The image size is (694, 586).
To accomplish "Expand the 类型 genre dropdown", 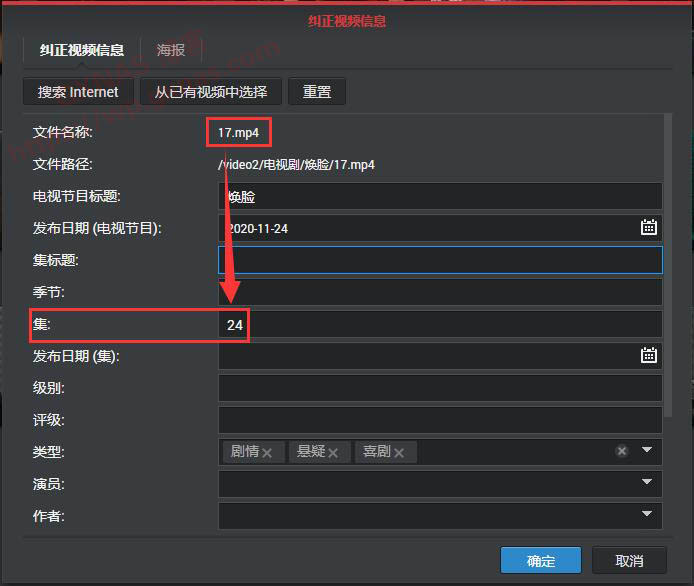I will point(647,451).
